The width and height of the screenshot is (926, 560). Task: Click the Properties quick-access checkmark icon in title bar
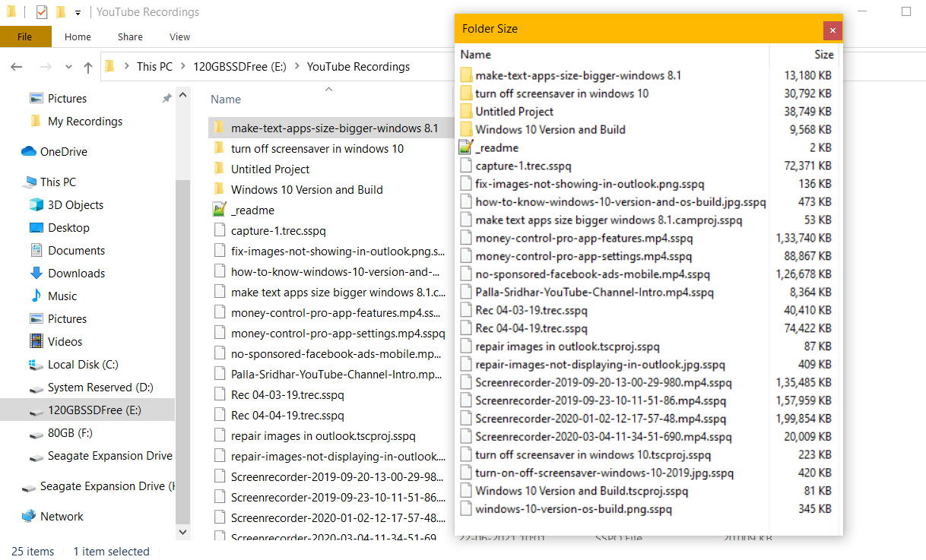[x=42, y=12]
